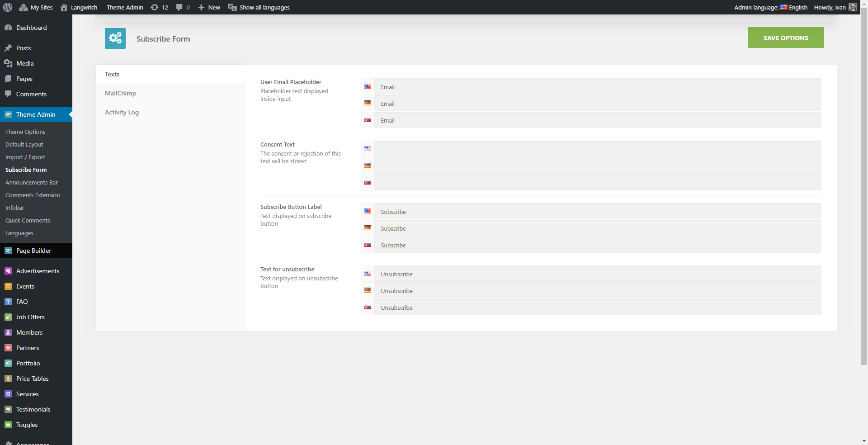
Task: Click English Unsubscribe text field
Action: click(598, 274)
